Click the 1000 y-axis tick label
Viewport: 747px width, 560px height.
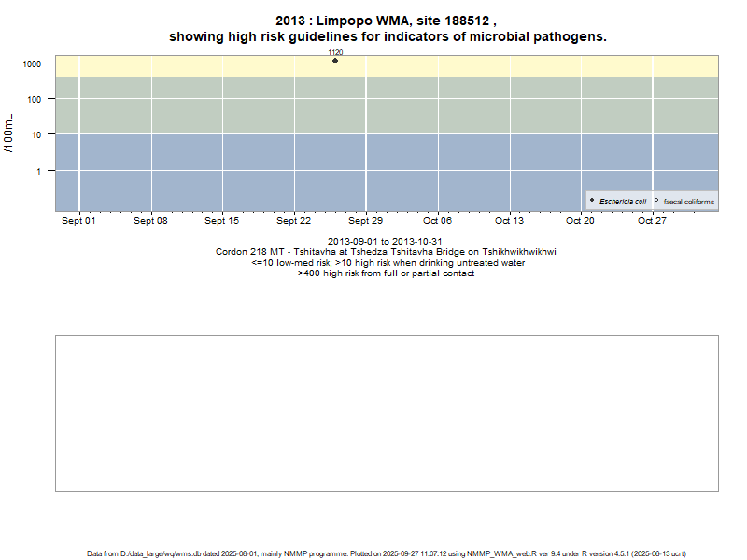pyautogui.click(x=32, y=63)
